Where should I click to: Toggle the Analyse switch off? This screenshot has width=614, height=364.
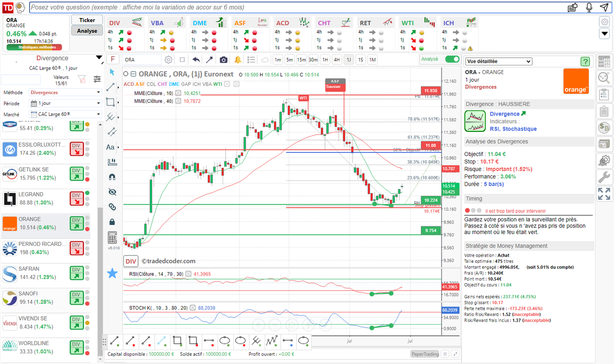(x=452, y=59)
